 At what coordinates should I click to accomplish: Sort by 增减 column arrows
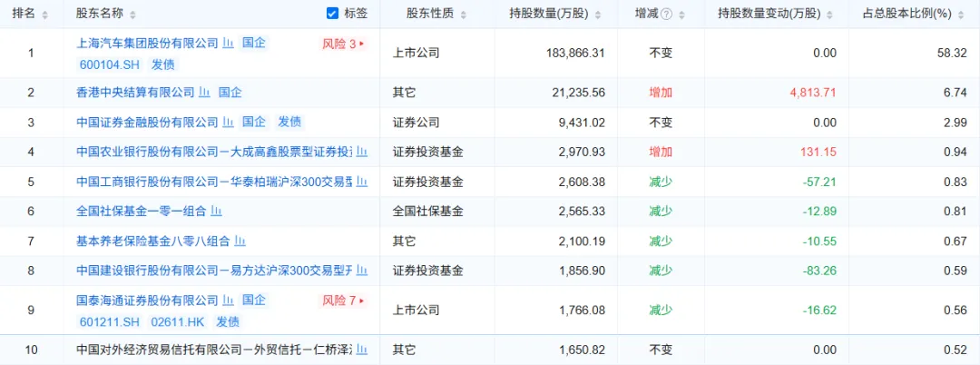pos(681,15)
